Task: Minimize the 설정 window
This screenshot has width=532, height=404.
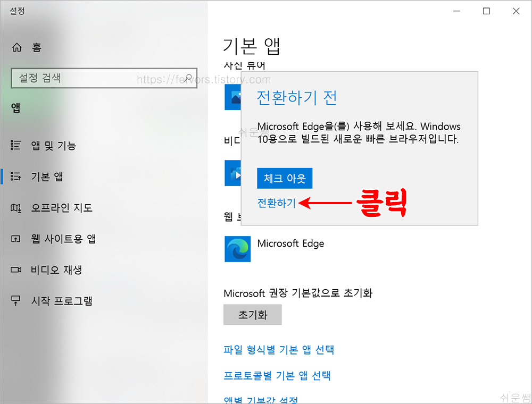Action: click(456, 11)
